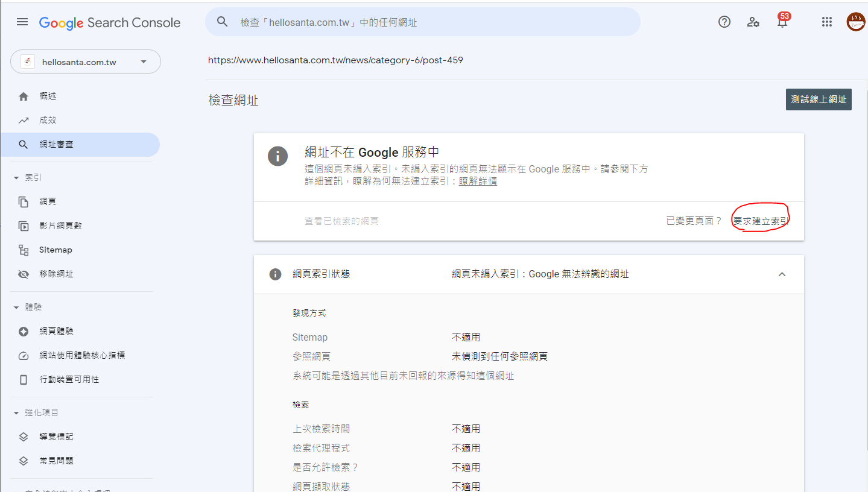Click the 檢查網址 heading
The width and height of the screenshot is (868, 492).
point(233,101)
